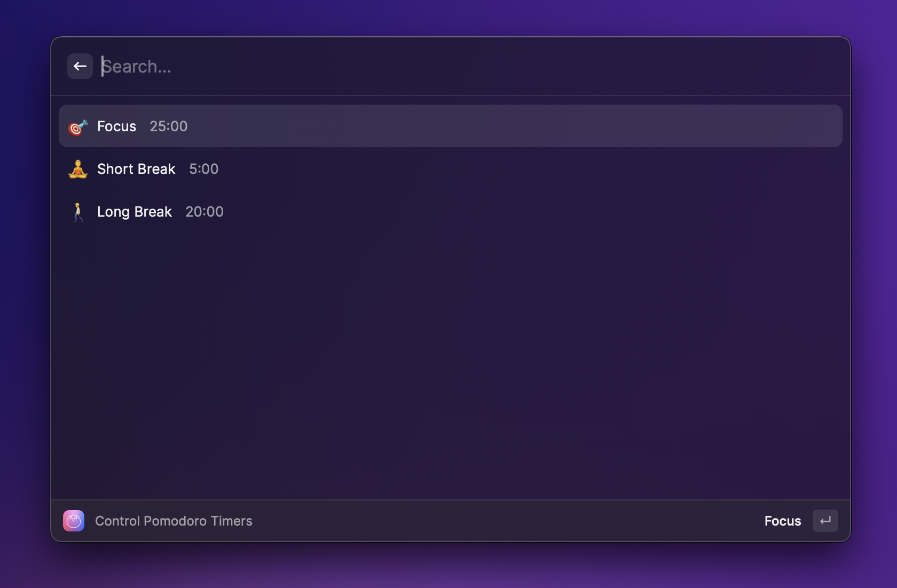Click into the Search field

(x=470, y=66)
